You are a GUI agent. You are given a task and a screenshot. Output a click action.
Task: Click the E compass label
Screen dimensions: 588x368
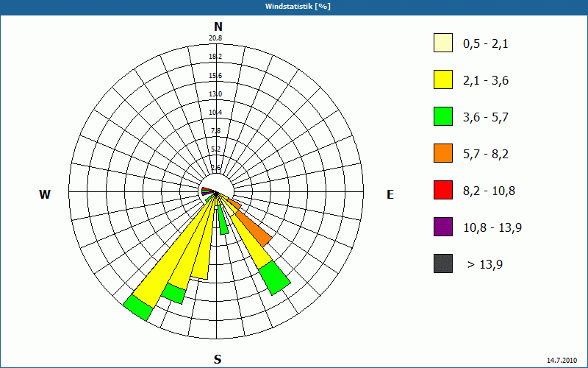point(390,194)
